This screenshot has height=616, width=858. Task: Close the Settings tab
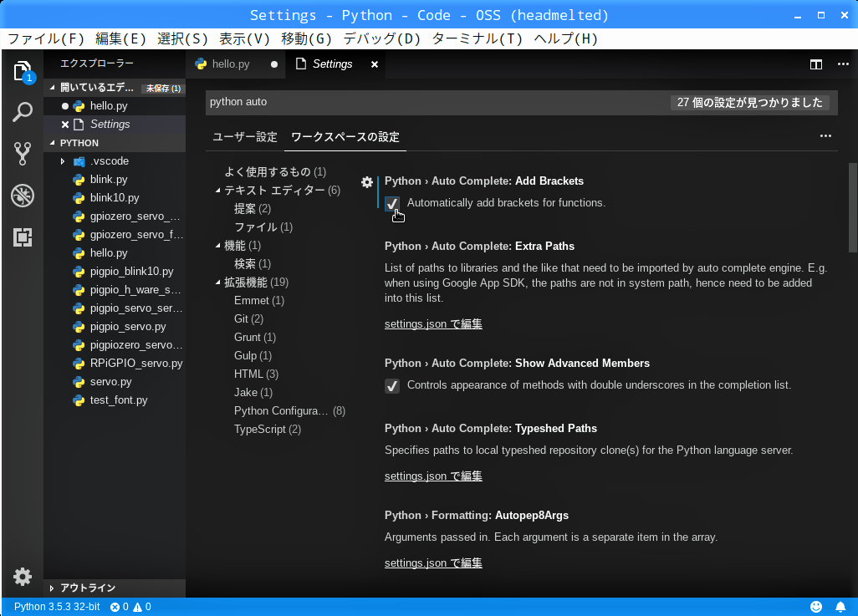click(375, 64)
